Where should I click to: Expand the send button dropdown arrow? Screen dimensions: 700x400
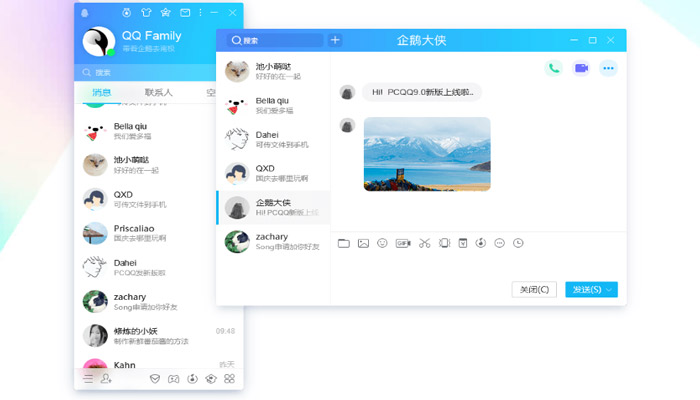609,290
